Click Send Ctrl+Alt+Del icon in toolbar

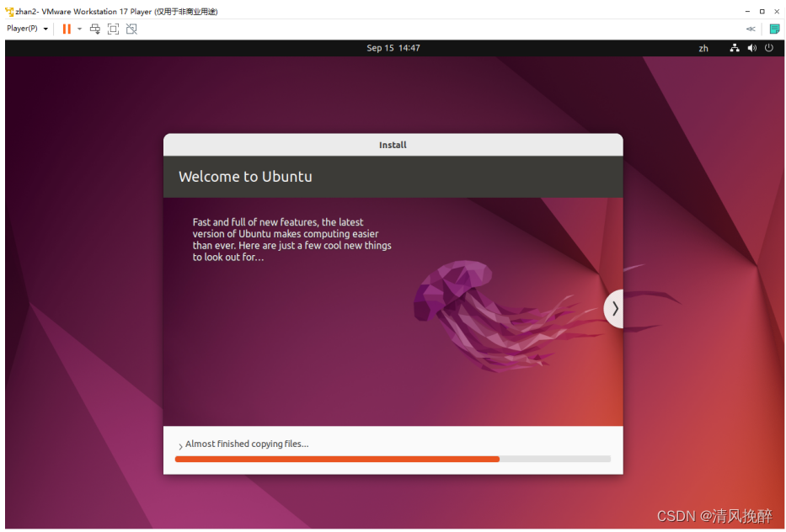pos(94,29)
